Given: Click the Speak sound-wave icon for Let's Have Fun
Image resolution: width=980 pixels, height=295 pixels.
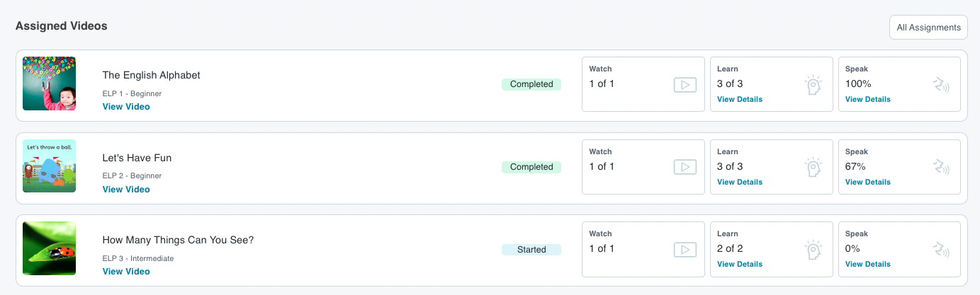Looking at the screenshot, I should (941, 168).
